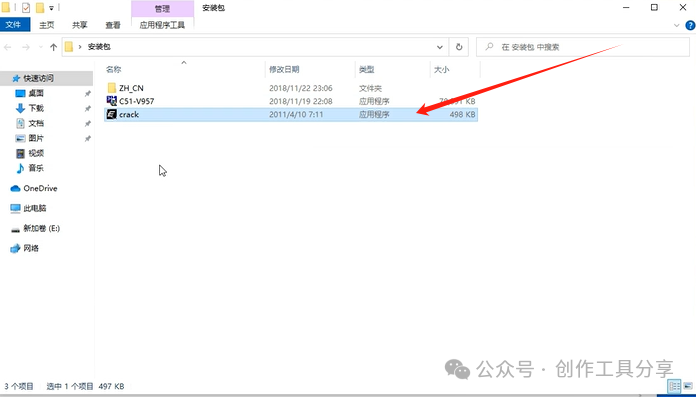Open the quick access toolbar customize dropdown

click(x=51, y=8)
